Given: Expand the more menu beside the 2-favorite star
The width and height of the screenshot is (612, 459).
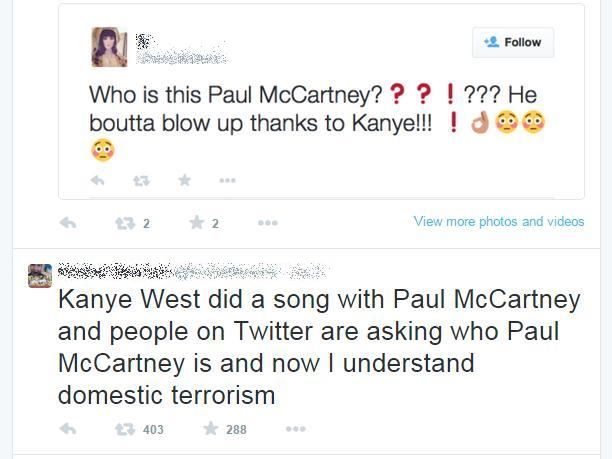Looking at the screenshot, I should coord(267,223).
